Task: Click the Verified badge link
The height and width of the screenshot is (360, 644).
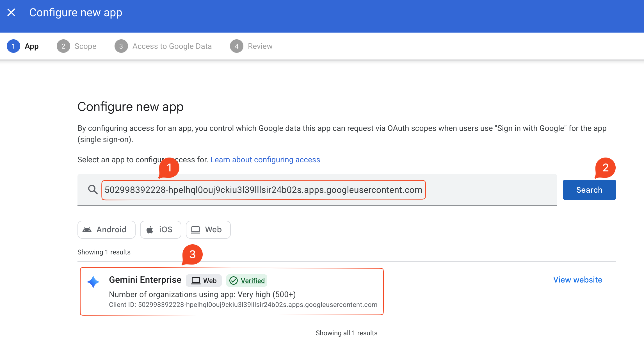Action: coord(253,281)
